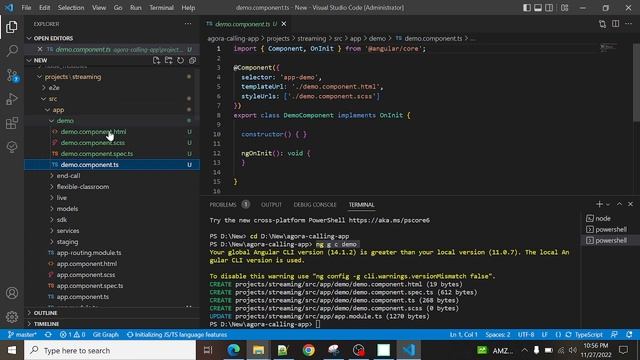Synchronize changes icon in status bar
The height and width of the screenshot is (360, 640).
(48, 335)
